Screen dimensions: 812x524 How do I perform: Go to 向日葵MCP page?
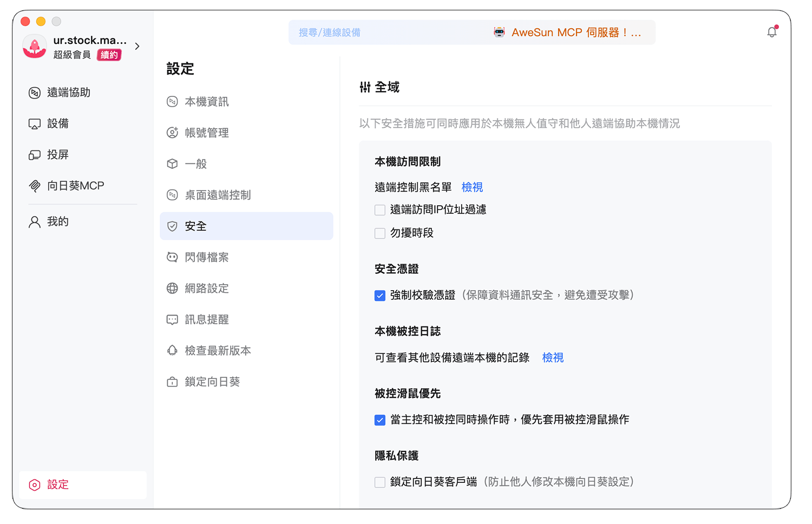click(83, 186)
